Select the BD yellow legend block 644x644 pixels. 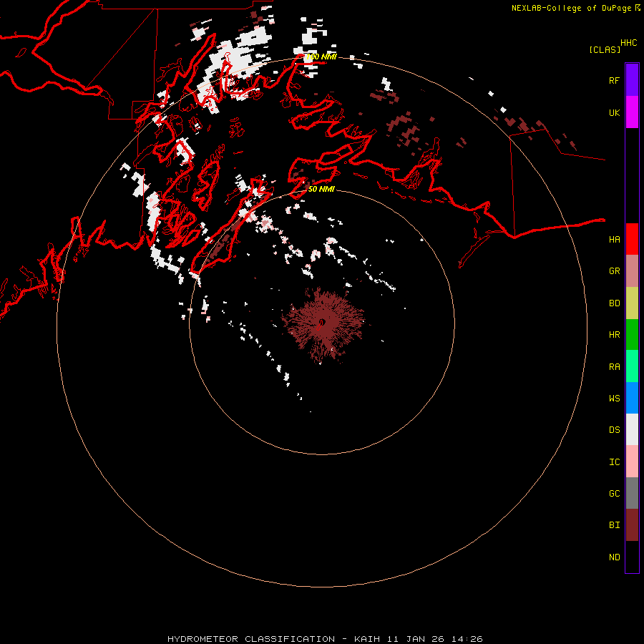pyautogui.click(x=632, y=303)
